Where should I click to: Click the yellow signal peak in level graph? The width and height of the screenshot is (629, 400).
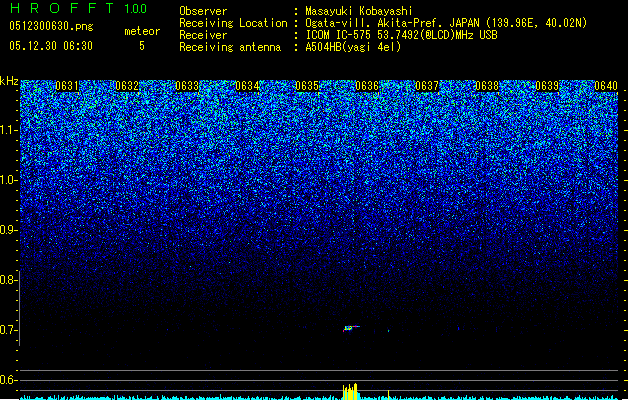(350, 392)
